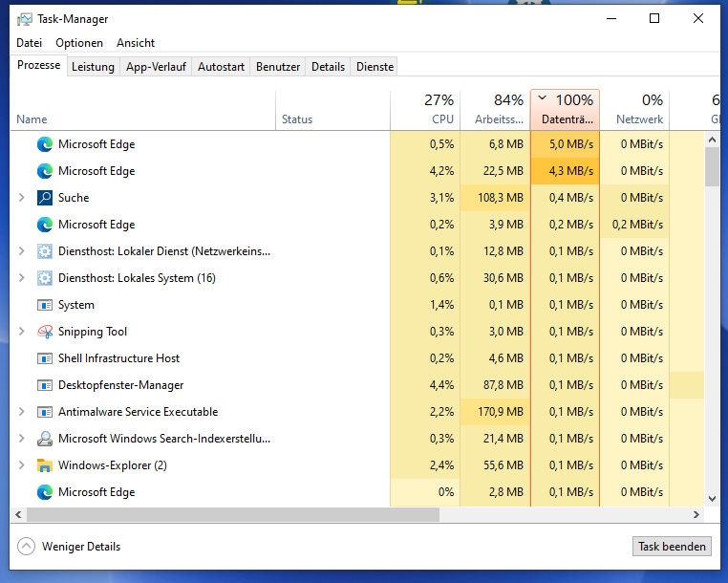
Task: Click the horizontal scrollbar right arrow
Action: click(x=696, y=515)
